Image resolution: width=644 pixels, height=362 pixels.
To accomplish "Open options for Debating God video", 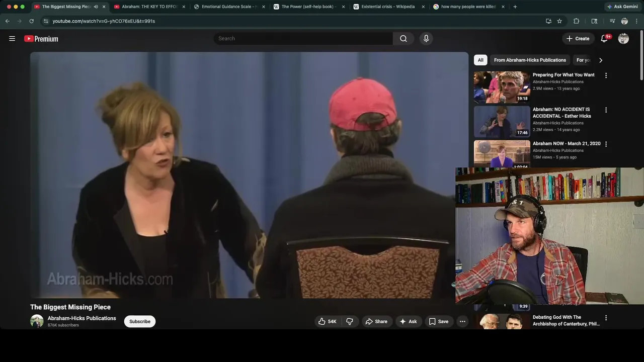I will tap(606, 318).
